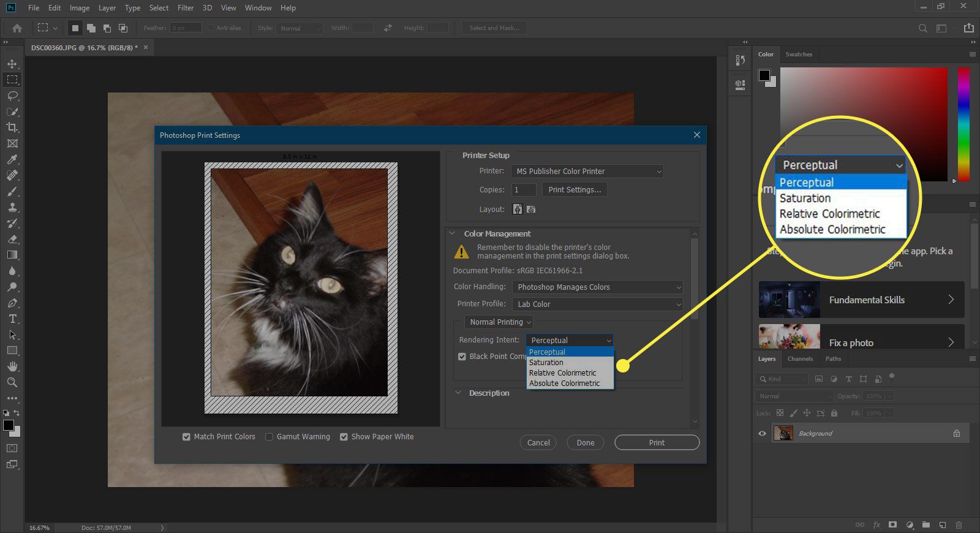Choose Absolute Colorimetric rendering intent
This screenshot has width=980, height=533.
570,384
